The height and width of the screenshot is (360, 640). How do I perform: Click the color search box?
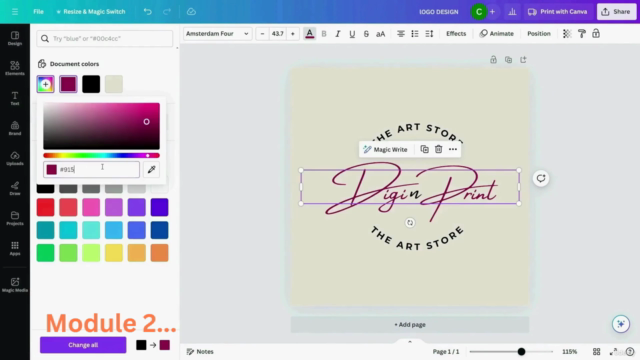(x=104, y=38)
